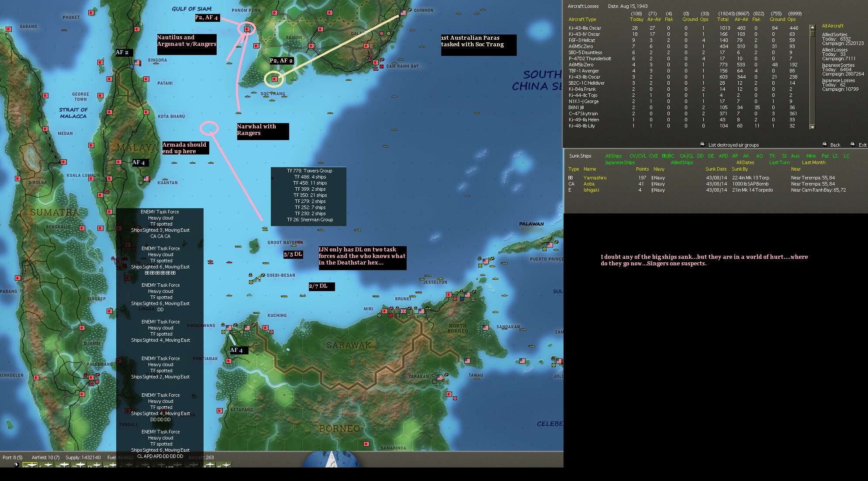Click the Japanese base flag at Sabang

point(9,29)
